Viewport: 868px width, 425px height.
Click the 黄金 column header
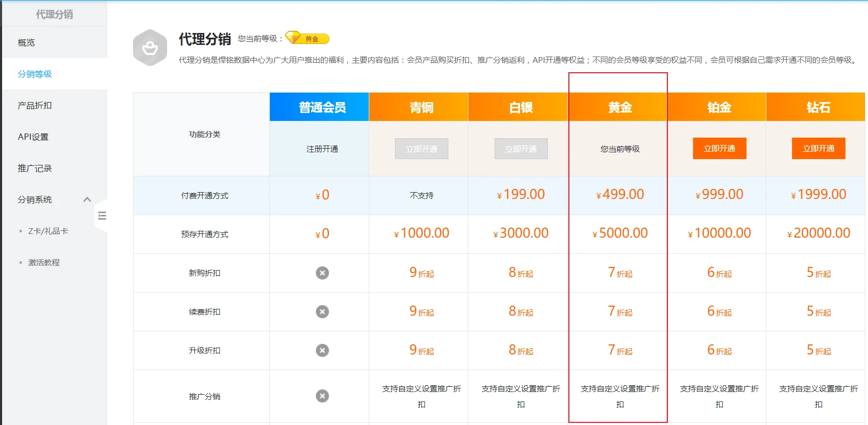tap(620, 107)
